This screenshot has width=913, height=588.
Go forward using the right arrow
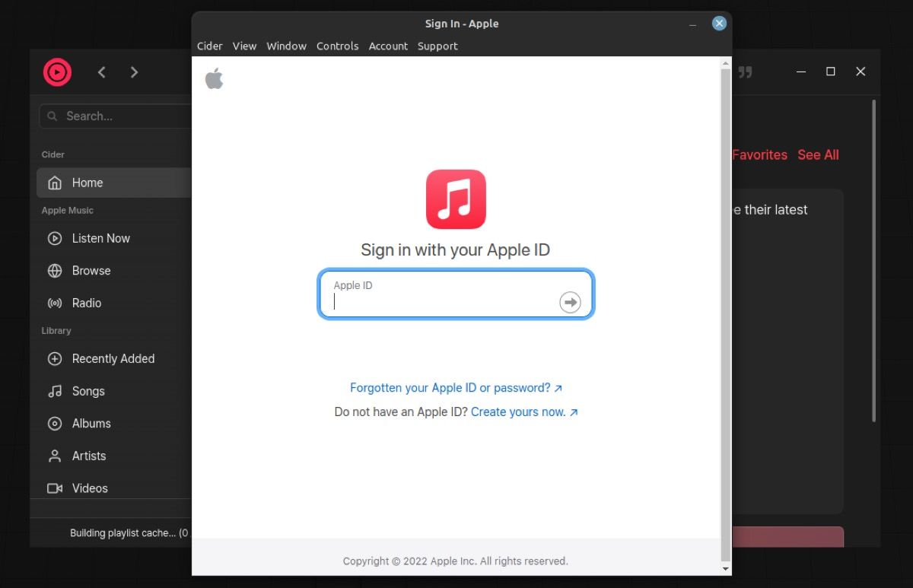134,72
